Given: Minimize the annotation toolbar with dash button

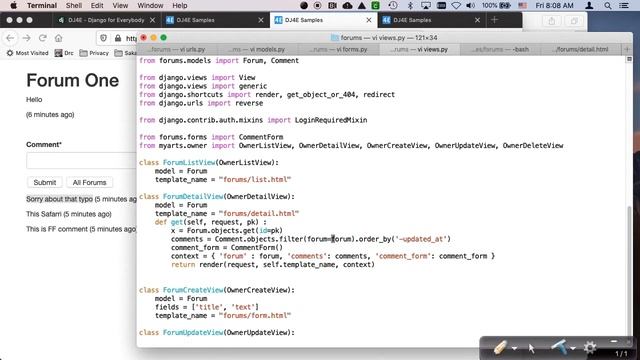Looking at the screenshot, I should [613, 340].
